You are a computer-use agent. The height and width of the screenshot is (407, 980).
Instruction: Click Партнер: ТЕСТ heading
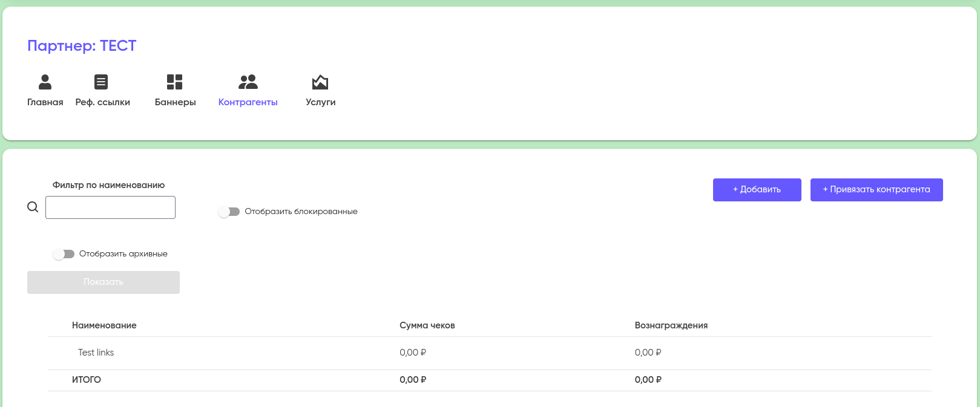pyautogui.click(x=82, y=46)
